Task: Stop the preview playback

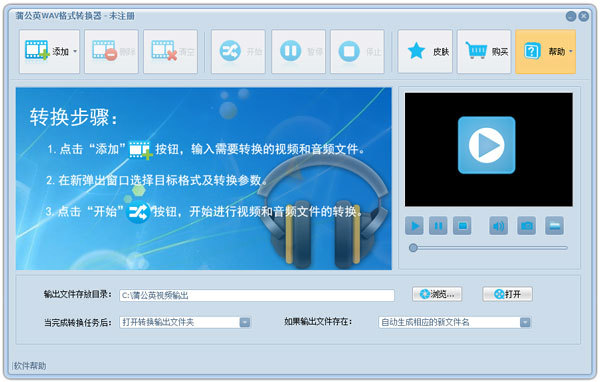Action: [462, 226]
